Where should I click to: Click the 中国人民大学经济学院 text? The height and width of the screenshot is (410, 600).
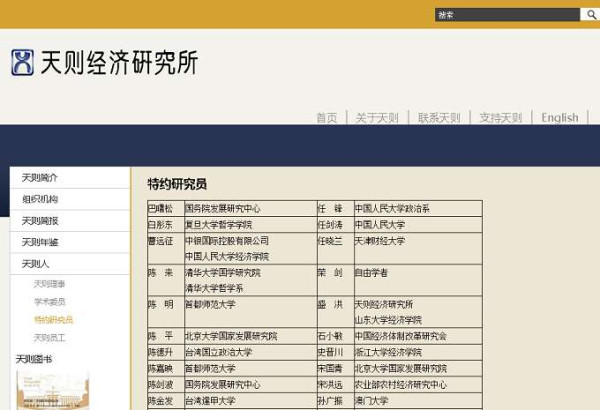227,256
